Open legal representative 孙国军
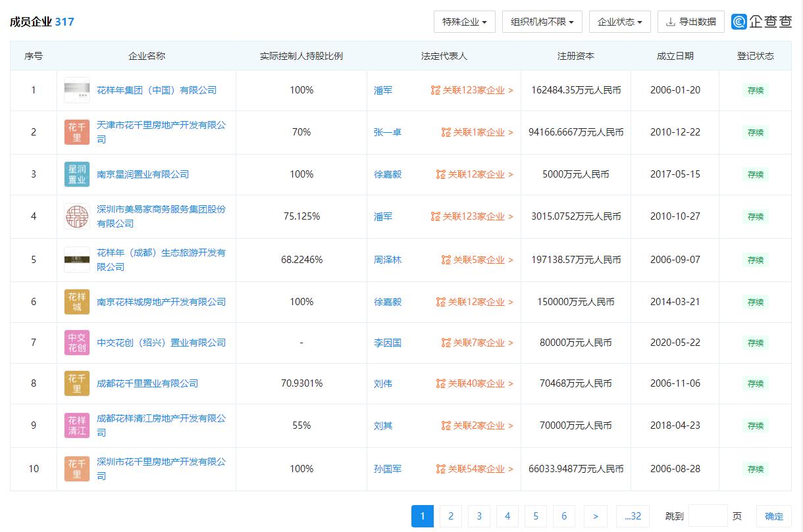Image resolution: width=803 pixels, height=532 pixels. pos(388,469)
